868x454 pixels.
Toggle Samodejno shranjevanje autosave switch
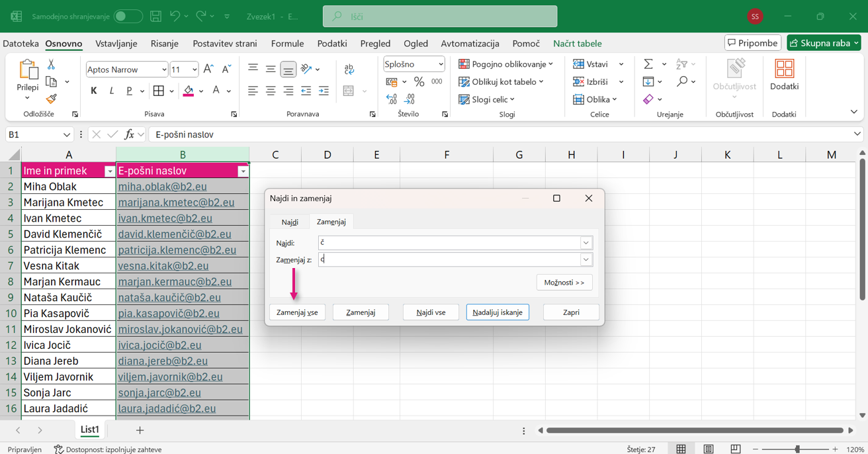(x=128, y=16)
